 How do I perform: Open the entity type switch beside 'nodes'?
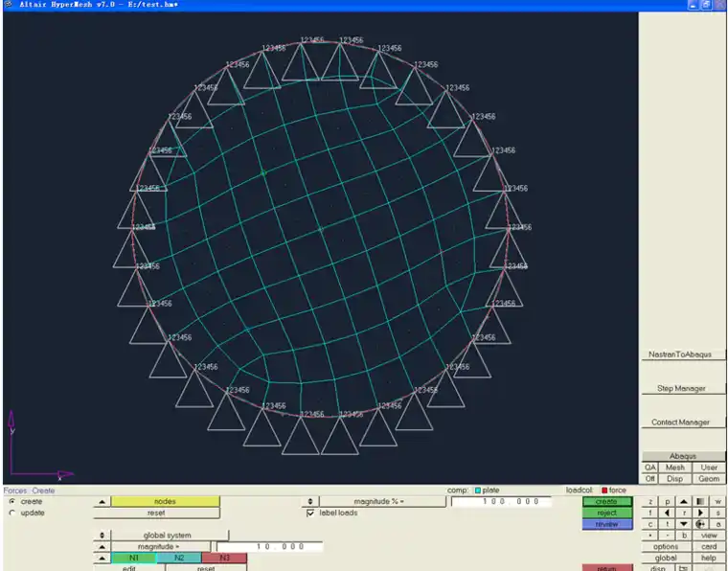(102, 501)
